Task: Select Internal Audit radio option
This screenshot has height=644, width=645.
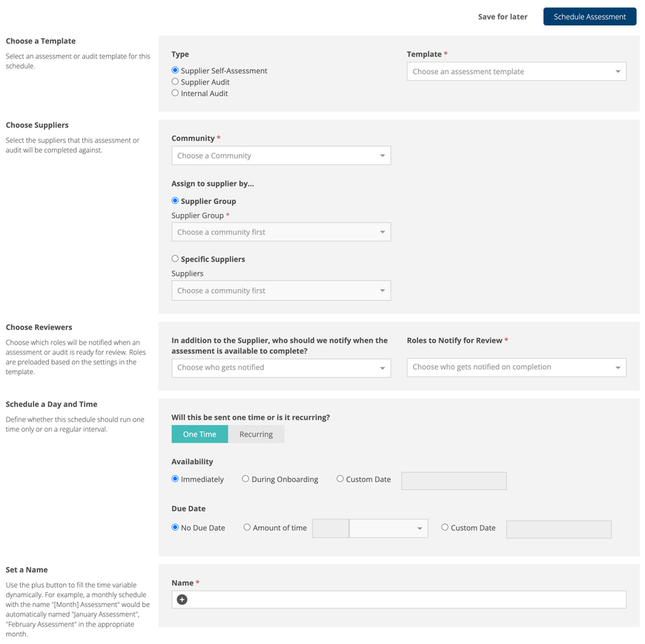Action: (175, 93)
